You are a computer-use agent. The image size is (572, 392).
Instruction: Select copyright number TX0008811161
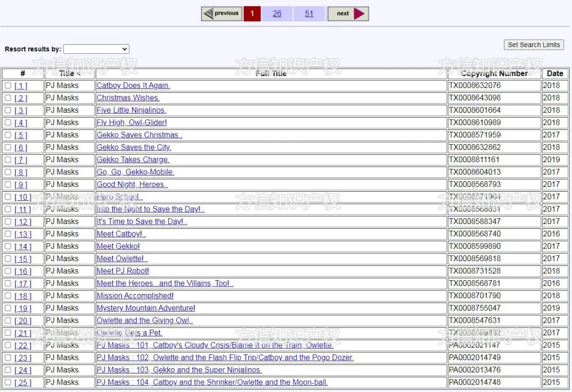[474, 160]
